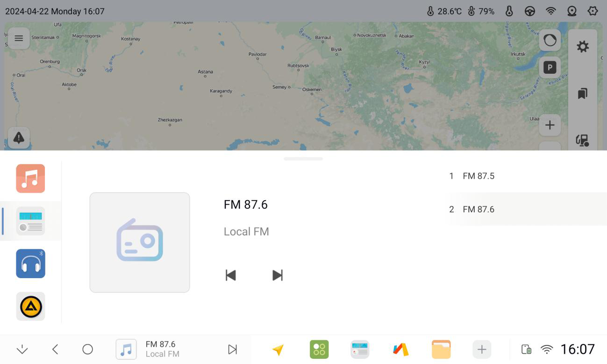
Task: Tap the Wi-Fi icon beside the clock
Action: point(547,350)
